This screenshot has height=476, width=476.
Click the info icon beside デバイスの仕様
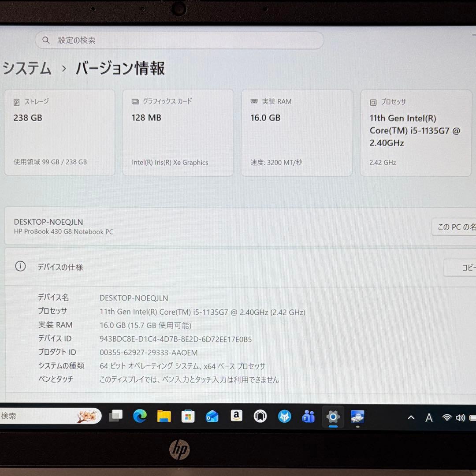click(20, 267)
